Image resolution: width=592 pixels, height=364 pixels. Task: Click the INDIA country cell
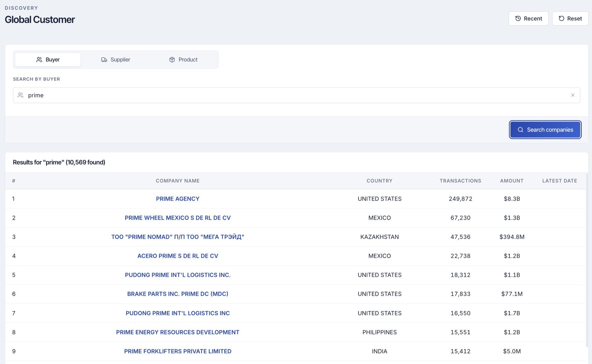pos(380,351)
